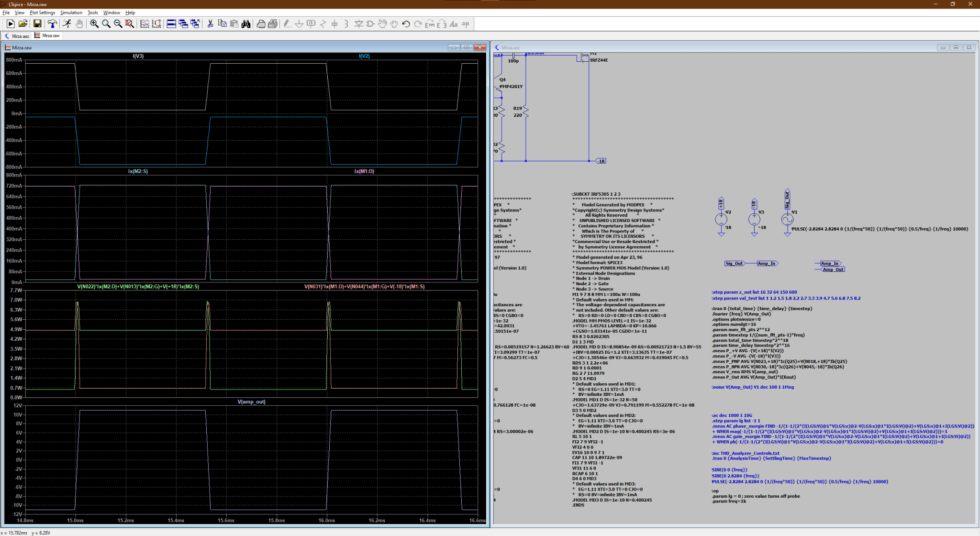Select the Label Net tool
Image resolution: width=980 pixels, height=536 pixels.
[x=311, y=24]
